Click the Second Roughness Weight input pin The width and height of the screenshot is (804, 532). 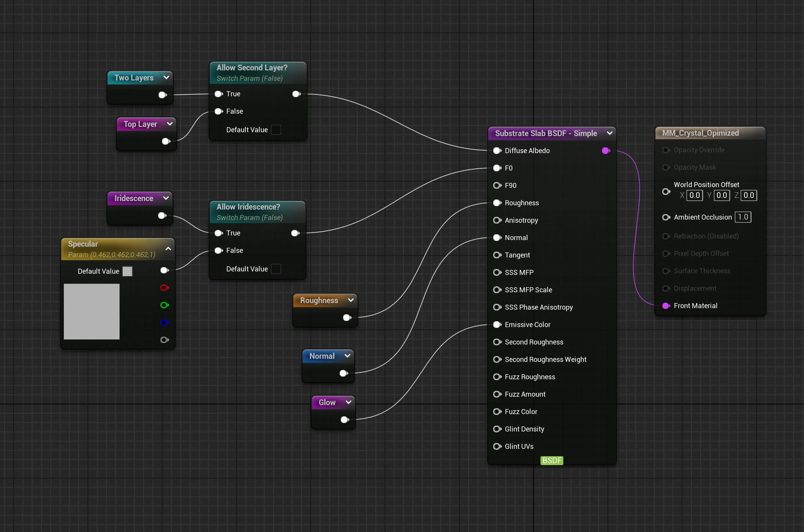(497, 360)
